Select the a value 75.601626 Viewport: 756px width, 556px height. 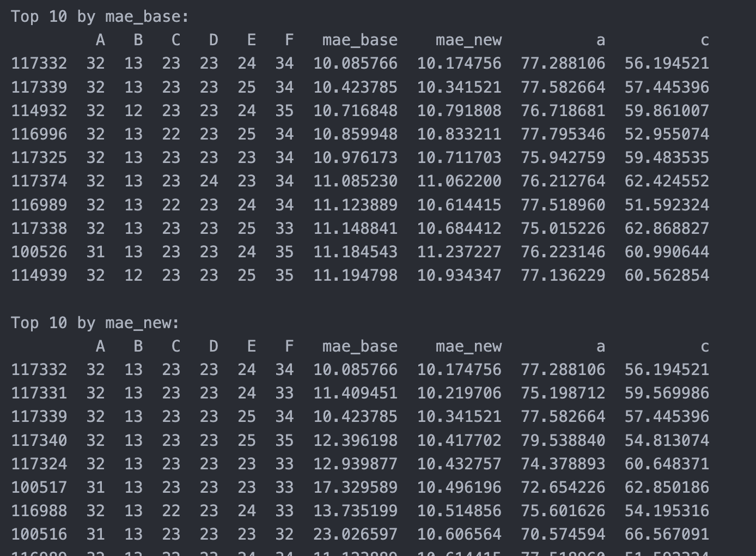(563, 511)
